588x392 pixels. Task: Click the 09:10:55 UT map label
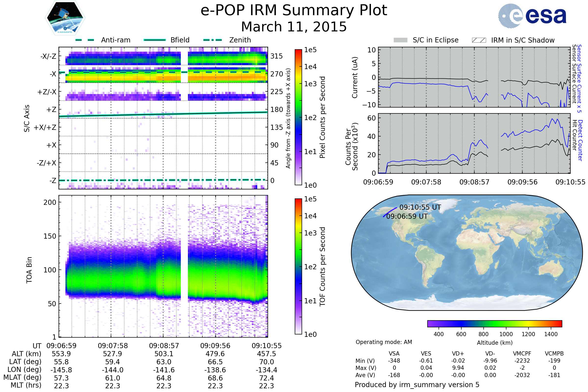click(x=420, y=207)
